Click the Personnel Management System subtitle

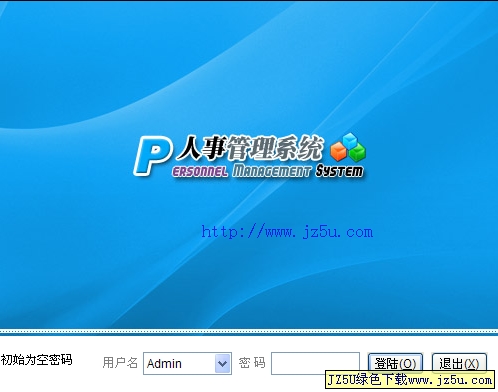(268, 171)
